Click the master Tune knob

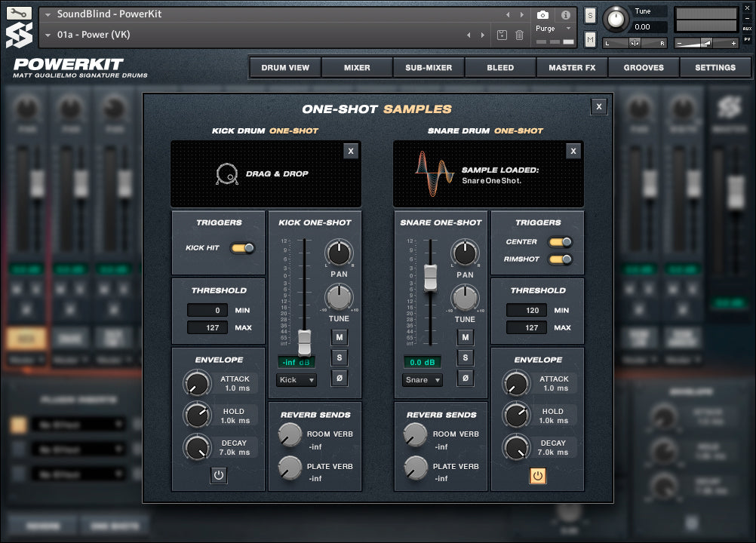(616, 19)
